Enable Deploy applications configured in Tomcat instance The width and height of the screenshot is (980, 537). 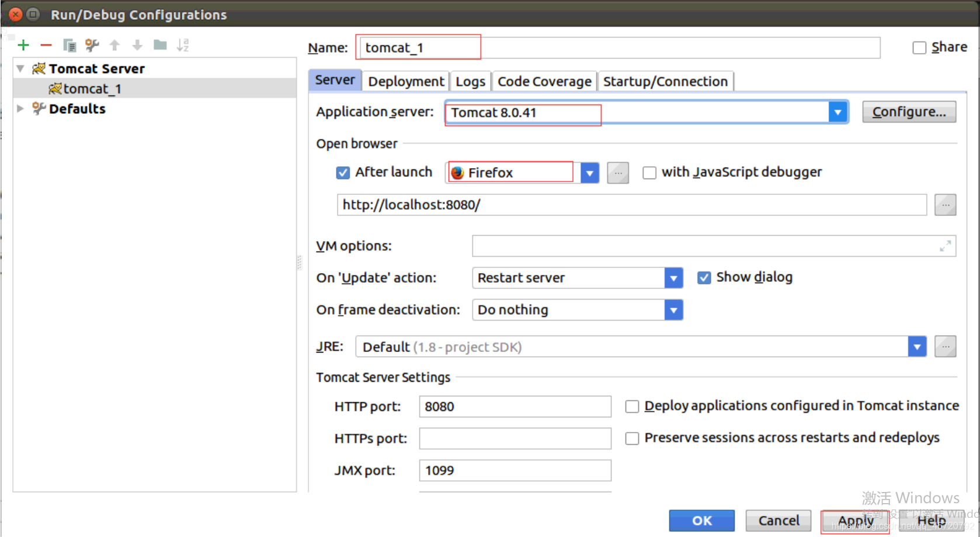tap(632, 406)
